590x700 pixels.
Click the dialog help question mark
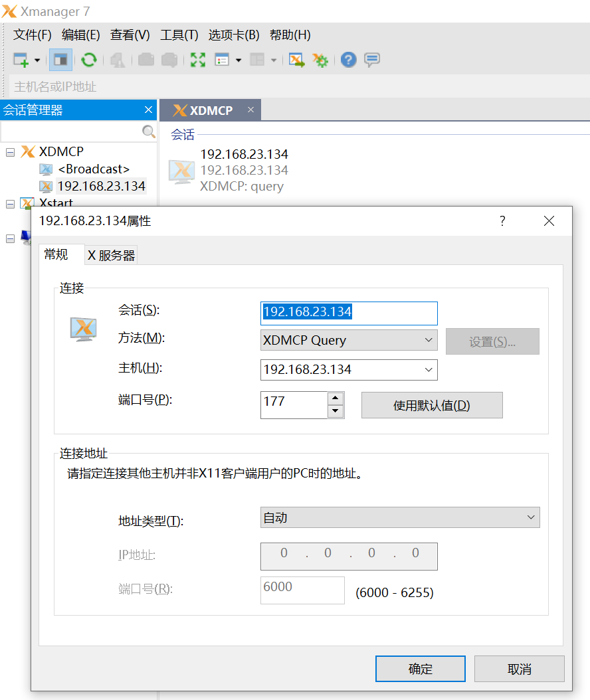502,221
